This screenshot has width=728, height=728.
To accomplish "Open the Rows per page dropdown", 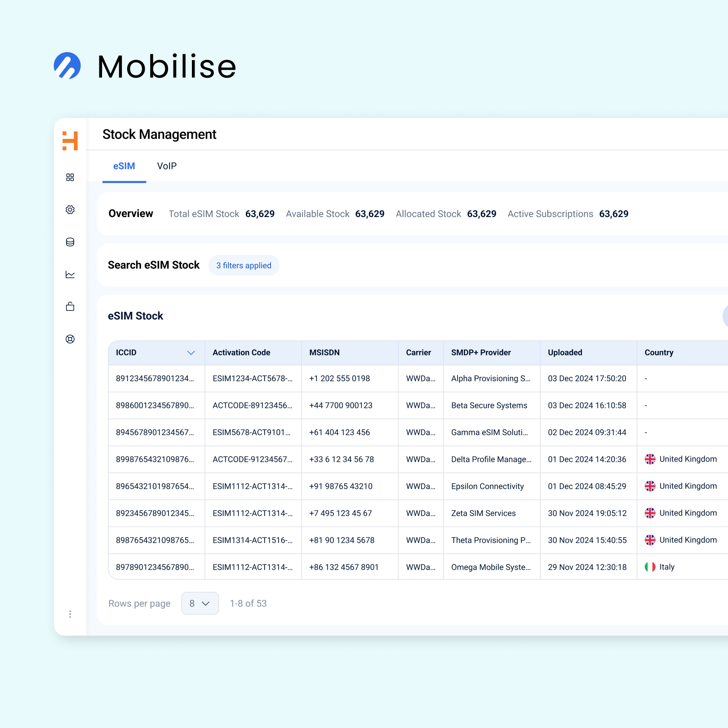I will pyautogui.click(x=200, y=604).
